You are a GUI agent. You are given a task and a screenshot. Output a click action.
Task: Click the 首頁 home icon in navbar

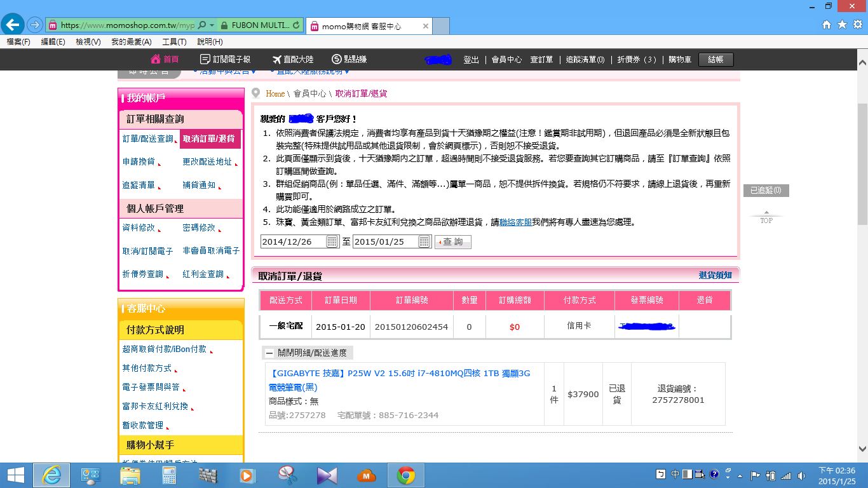tap(165, 59)
